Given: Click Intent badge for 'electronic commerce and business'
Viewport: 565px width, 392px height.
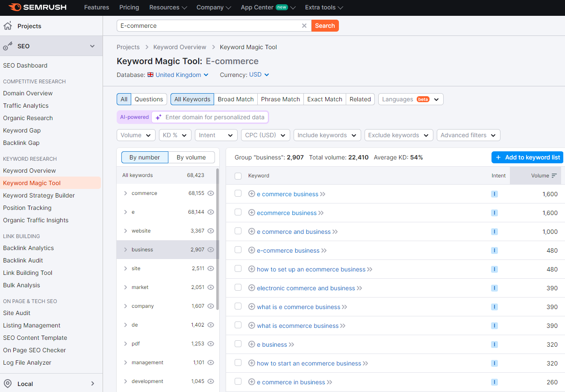Looking at the screenshot, I should click(x=494, y=288).
